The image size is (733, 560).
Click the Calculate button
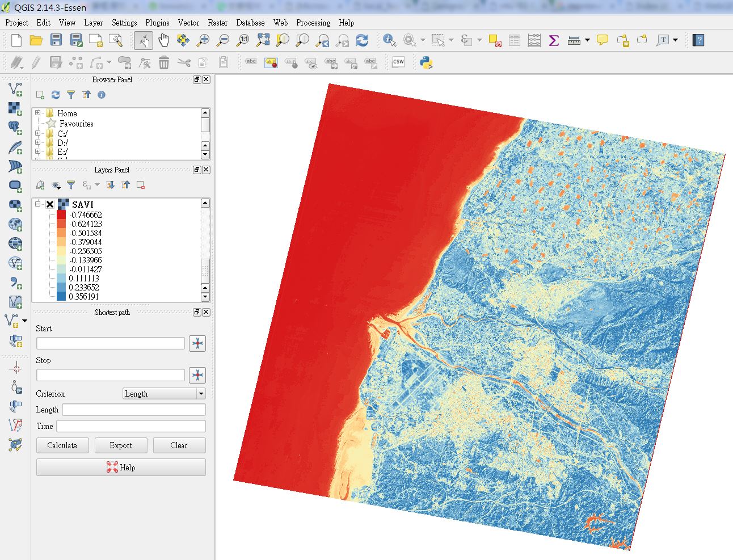click(62, 445)
